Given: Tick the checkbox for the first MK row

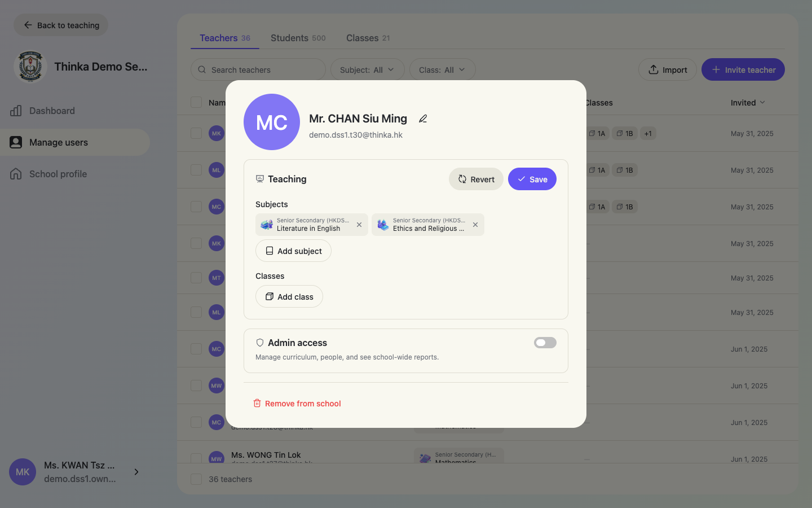Looking at the screenshot, I should click(x=196, y=133).
